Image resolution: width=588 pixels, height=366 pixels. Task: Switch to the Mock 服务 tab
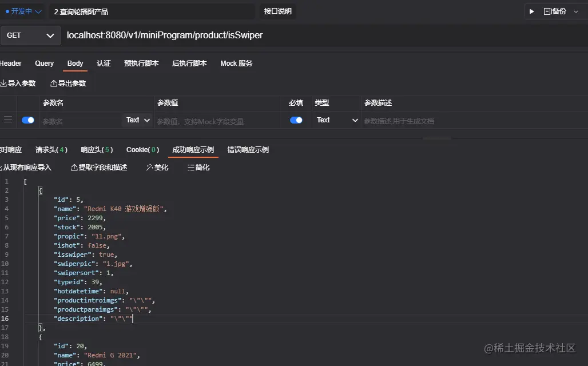click(x=236, y=63)
